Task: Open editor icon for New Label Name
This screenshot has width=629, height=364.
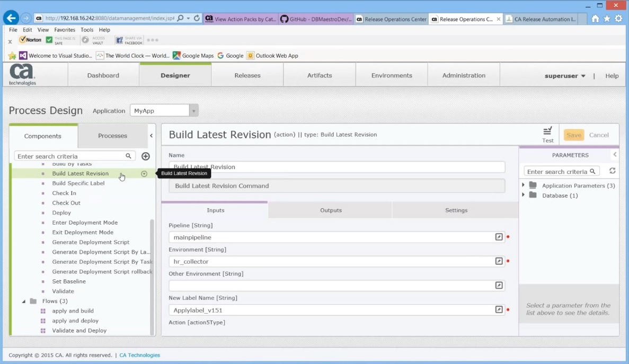Action: pyautogui.click(x=499, y=310)
